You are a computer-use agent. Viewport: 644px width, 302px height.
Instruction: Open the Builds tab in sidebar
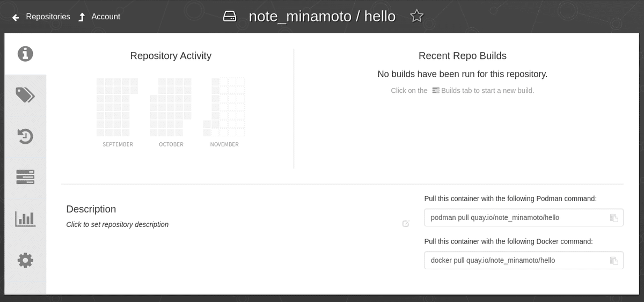25,177
